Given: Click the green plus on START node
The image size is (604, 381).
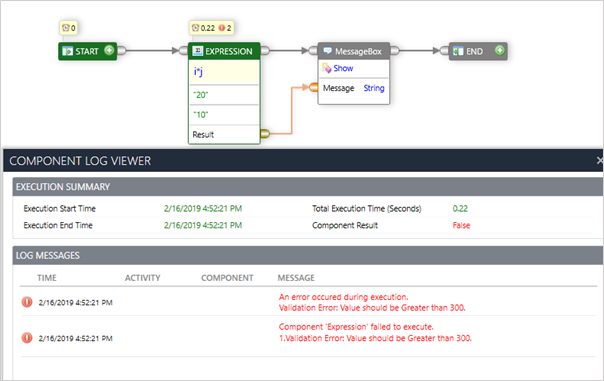Looking at the screenshot, I should pos(109,50).
